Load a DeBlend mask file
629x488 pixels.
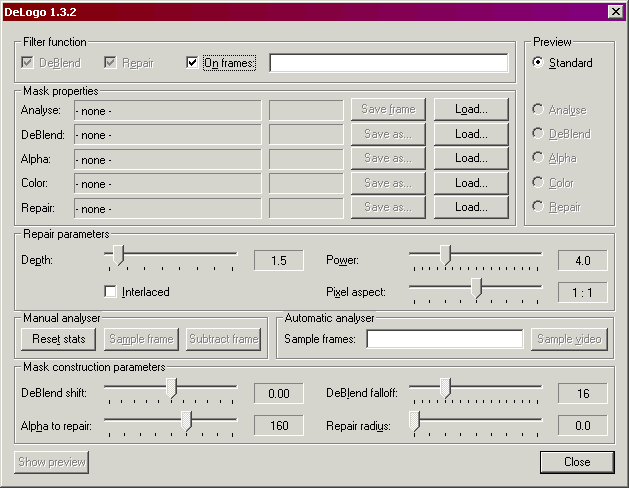pyautogui.click(x=471, y=134)
